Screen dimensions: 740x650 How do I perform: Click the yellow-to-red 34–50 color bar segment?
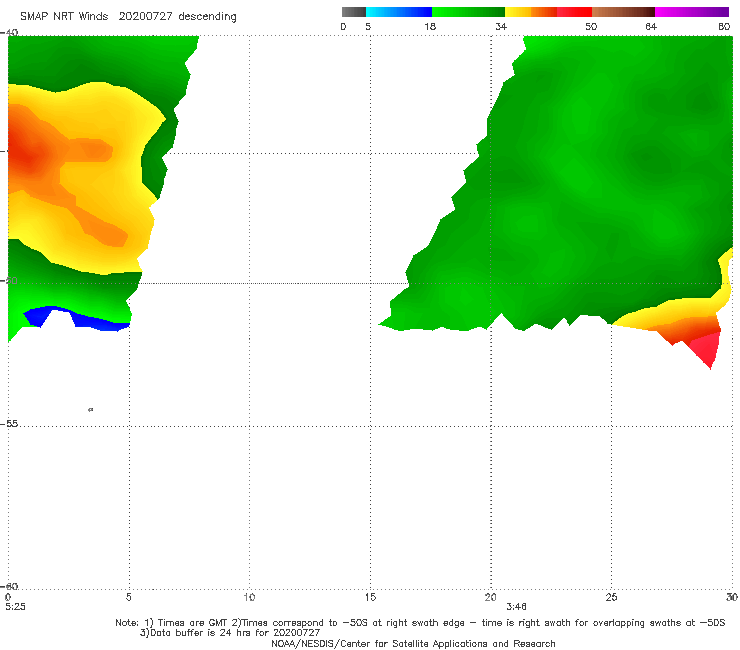548,12
